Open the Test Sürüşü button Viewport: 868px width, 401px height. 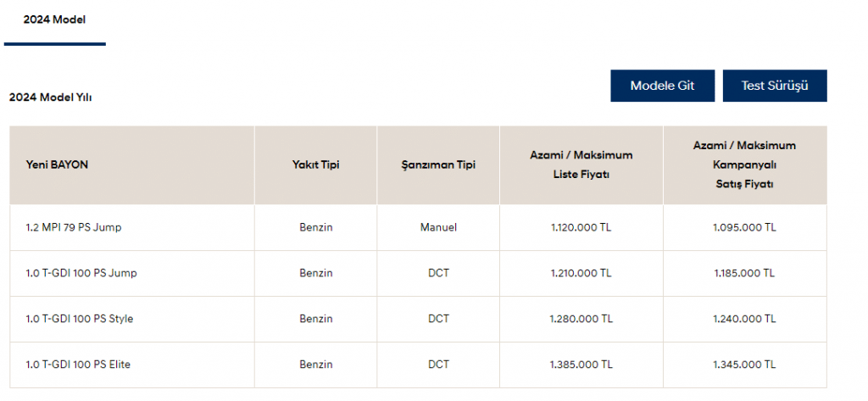tap(775, 86)
